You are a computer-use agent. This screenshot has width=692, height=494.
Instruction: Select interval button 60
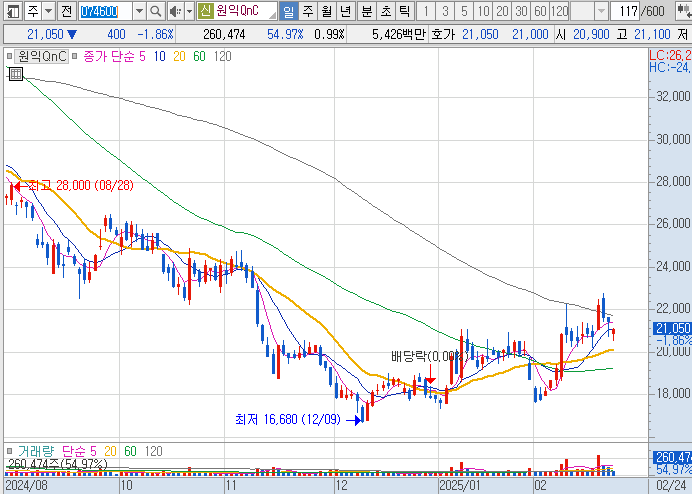click(x=540, y=11)
